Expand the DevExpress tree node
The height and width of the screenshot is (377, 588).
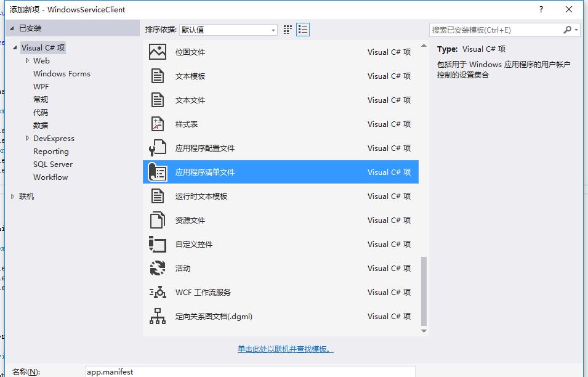(x=28, y=139)
